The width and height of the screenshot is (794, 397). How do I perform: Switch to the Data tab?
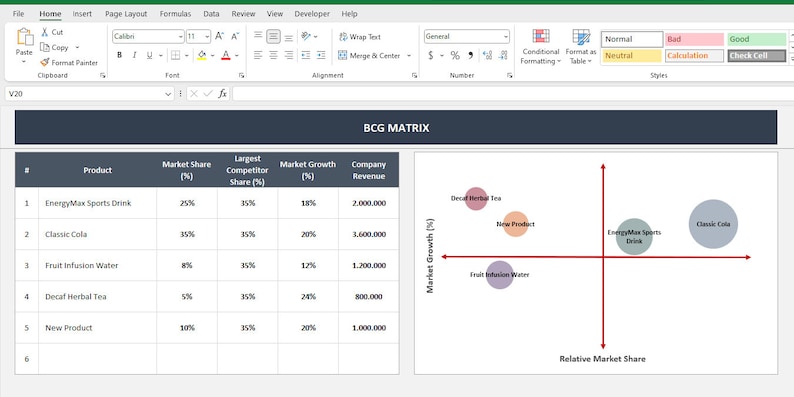click(x=211, y=14)
